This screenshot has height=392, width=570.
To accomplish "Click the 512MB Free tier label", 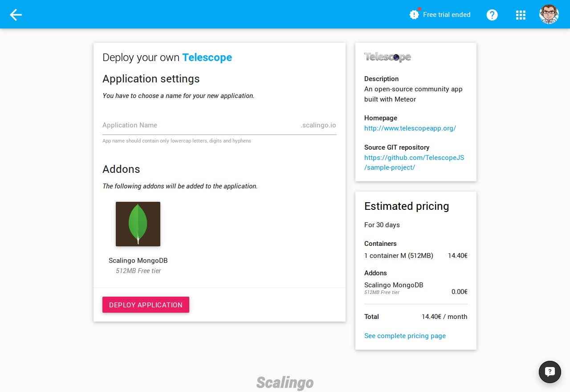I will (138, 270).
